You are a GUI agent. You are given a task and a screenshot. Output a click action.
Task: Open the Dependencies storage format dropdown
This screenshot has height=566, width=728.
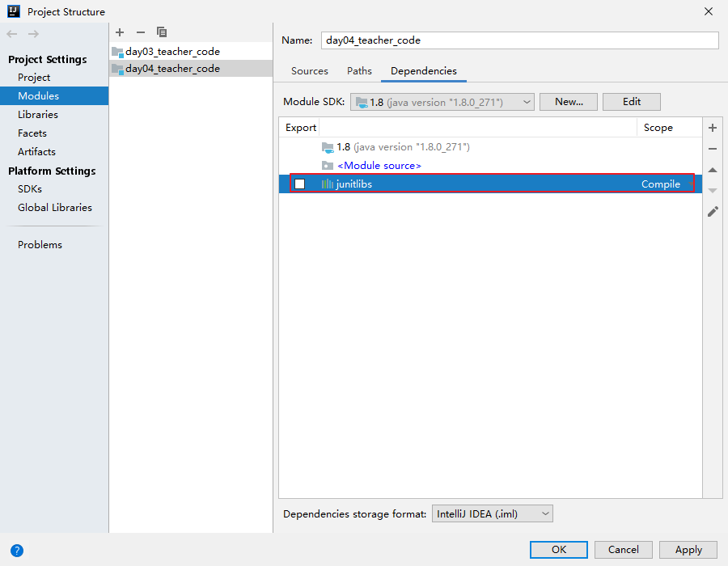pos(492,513)
